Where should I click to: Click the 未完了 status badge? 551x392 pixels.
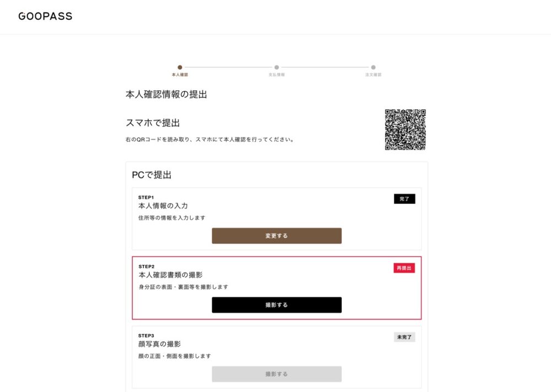pyautogui.click(x=404, y=337)
